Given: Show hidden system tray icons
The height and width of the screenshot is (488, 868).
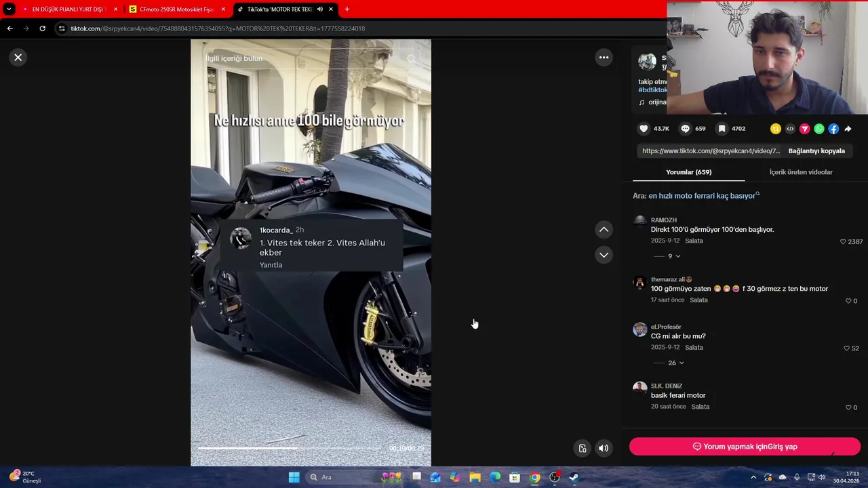Looking at the screenshot, I should tap(753, 477).
